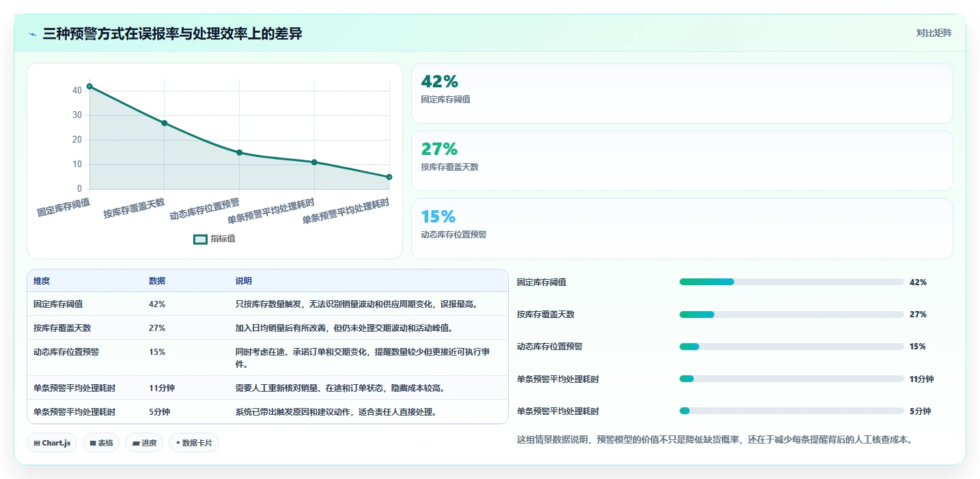The image size is (980, 479).
Task: Open the 27% 按库存覆盖天数 data card
Action: (x=682, y=160)
